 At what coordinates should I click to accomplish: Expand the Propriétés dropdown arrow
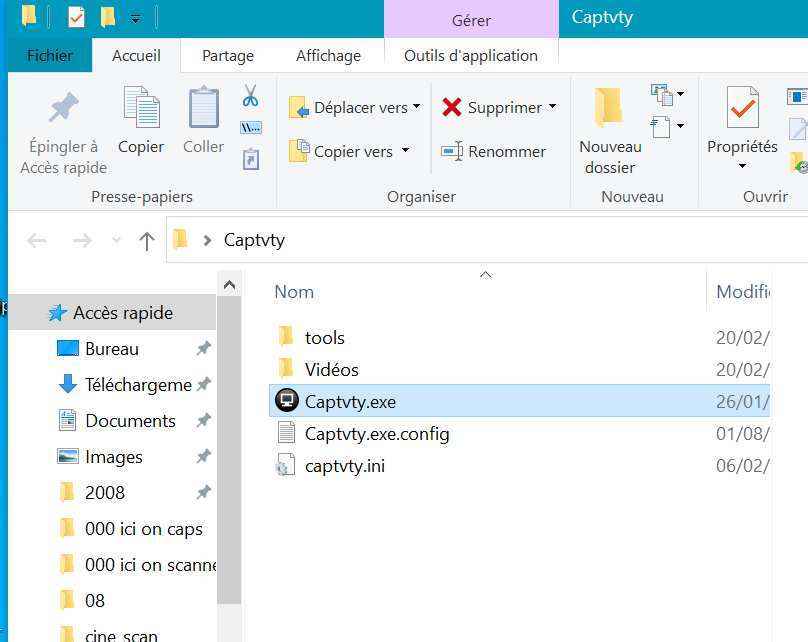point(743,166)
